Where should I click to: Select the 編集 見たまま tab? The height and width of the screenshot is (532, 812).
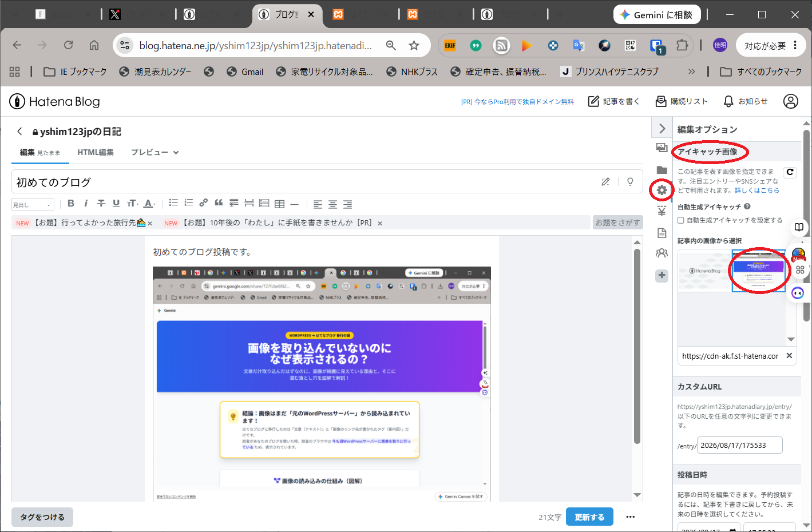[40, 152]
